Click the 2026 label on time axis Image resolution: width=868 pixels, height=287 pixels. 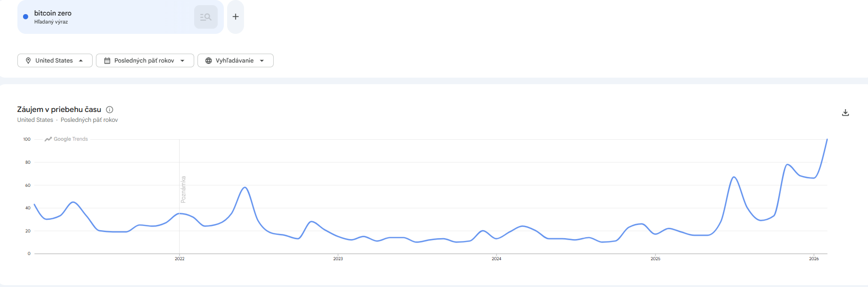[814, 259]
